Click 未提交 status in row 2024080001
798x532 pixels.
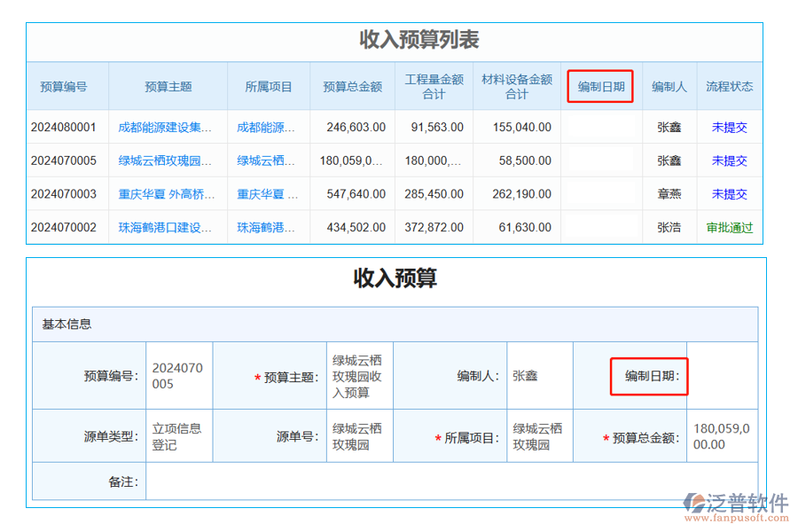pos(729,127)
